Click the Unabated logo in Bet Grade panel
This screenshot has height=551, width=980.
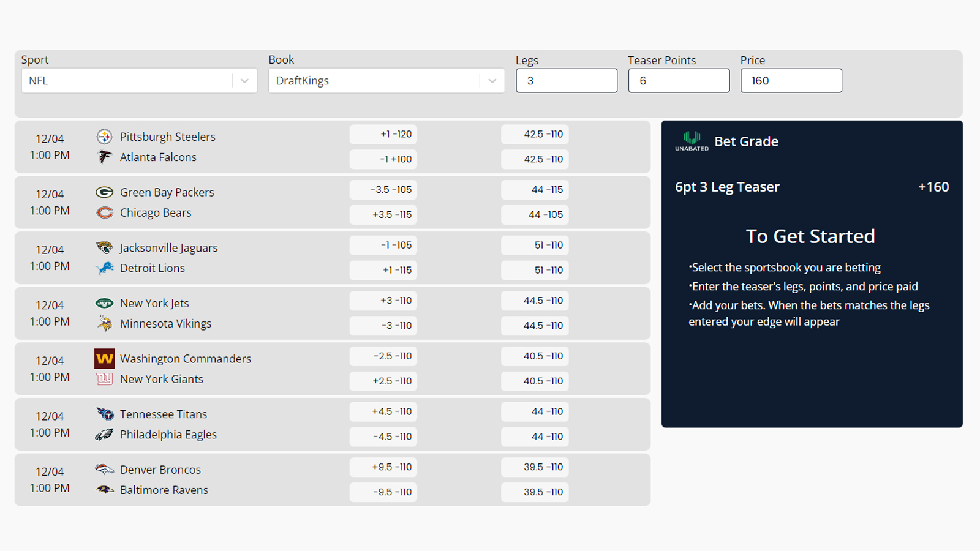pos(691,141)
